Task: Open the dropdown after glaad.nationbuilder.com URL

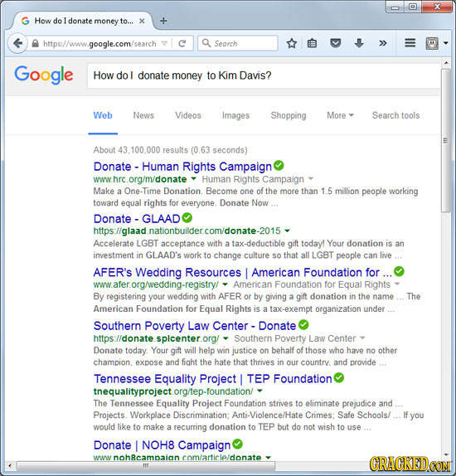Action: [x=287, y=231]
